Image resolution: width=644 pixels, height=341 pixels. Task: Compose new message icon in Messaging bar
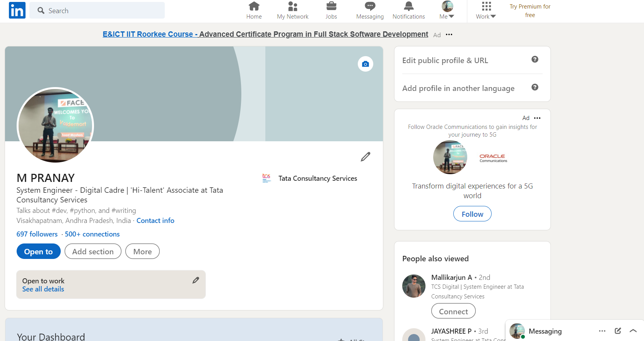tap(618, 331)
